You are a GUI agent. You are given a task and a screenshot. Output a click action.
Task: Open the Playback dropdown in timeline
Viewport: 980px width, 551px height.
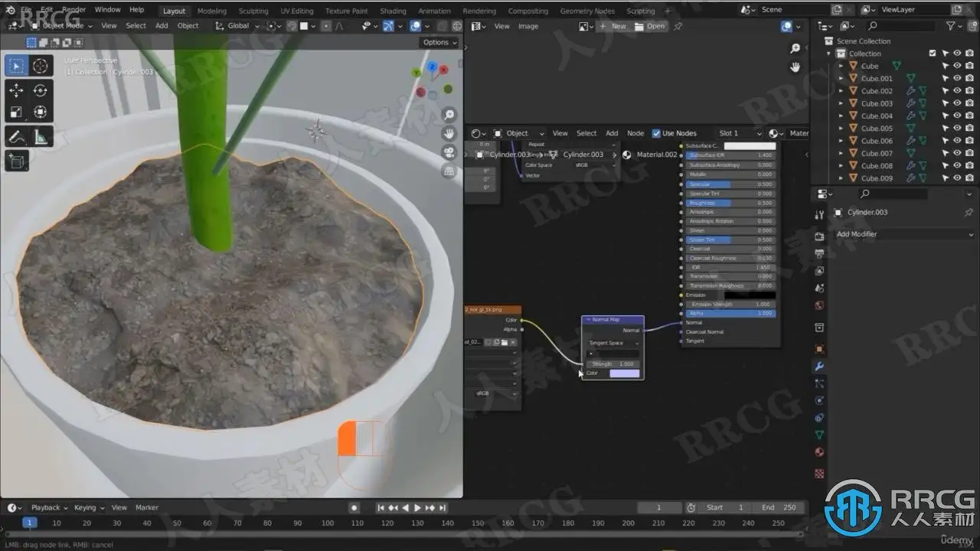[49, 507]
